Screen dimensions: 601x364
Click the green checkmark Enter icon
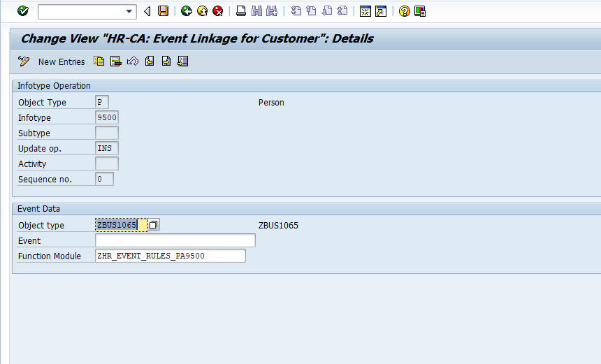coord(23,11)
